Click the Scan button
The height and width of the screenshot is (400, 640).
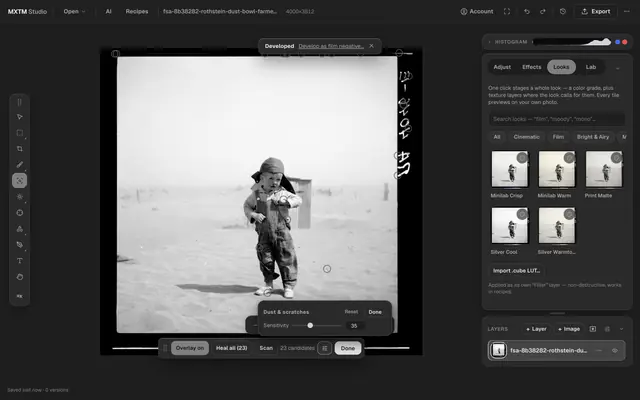pos(266,348)
